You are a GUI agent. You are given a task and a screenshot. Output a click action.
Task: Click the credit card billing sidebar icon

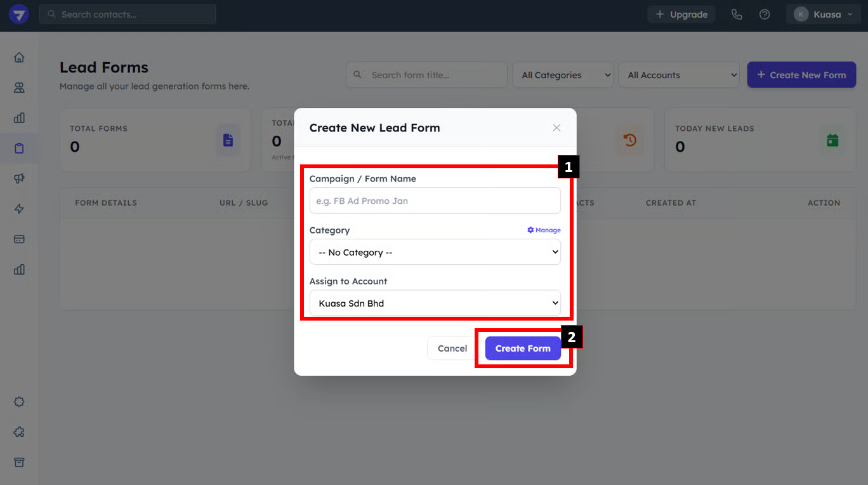pyautogui.click(x=19, y=239)
